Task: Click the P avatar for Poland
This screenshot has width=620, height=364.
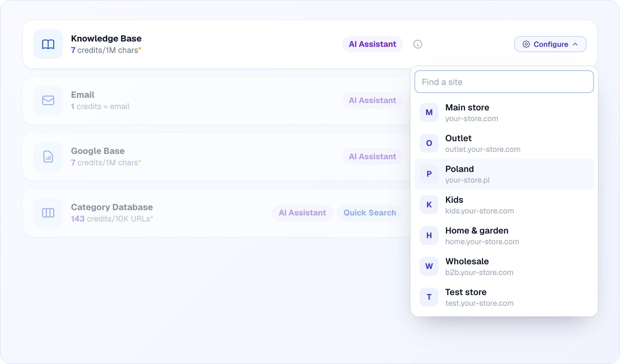Action: coord(429,174)
